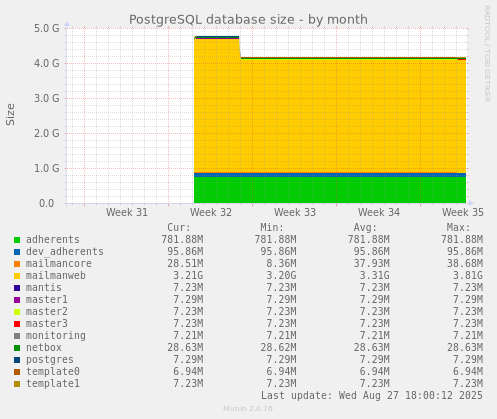Click the Week 34 axis label
497x419 pixels.
pyautogui.click(x=379, y=212)
